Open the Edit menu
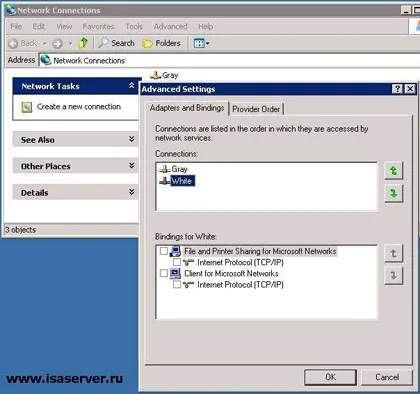420x394 pixels. pyautogui.click(x=39, y=26)
